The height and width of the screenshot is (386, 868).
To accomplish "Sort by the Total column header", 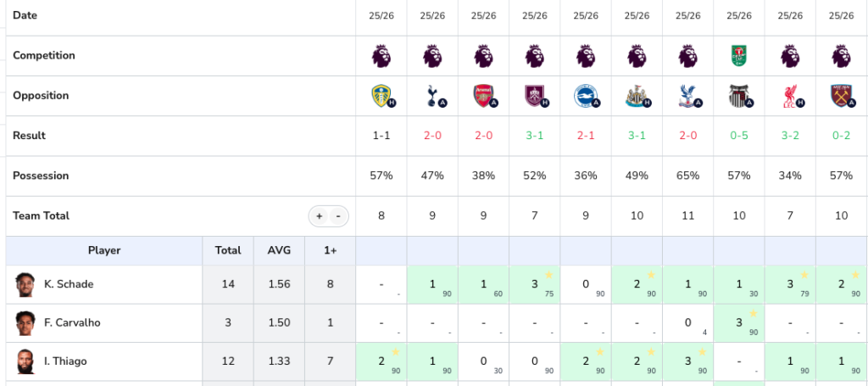I will [228, 250].
